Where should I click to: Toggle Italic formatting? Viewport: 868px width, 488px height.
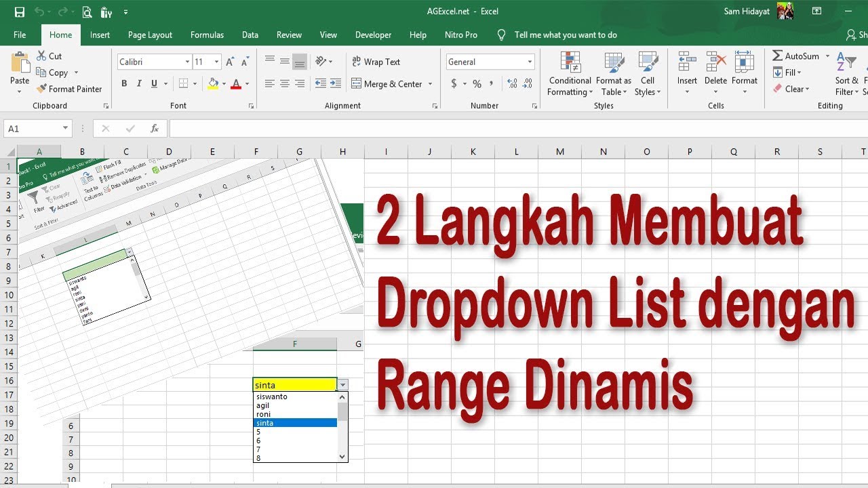tap(139, 84)
